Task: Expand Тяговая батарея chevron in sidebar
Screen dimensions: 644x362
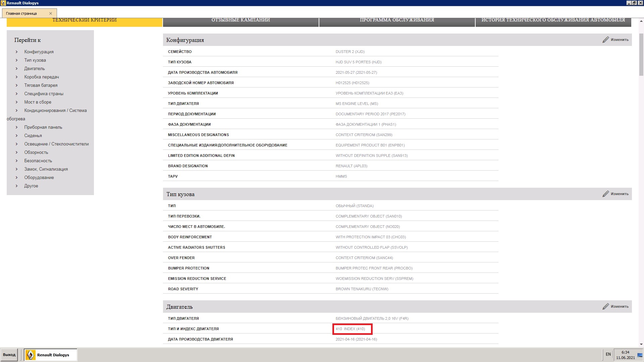Action: [16, 85]
